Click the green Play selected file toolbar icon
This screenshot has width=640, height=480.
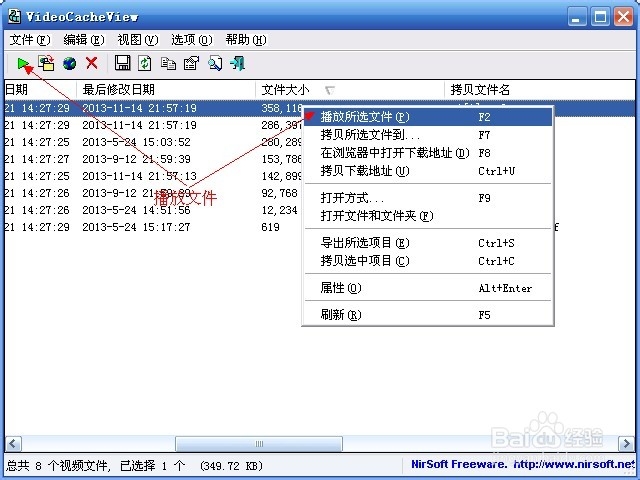pos(23,63)
